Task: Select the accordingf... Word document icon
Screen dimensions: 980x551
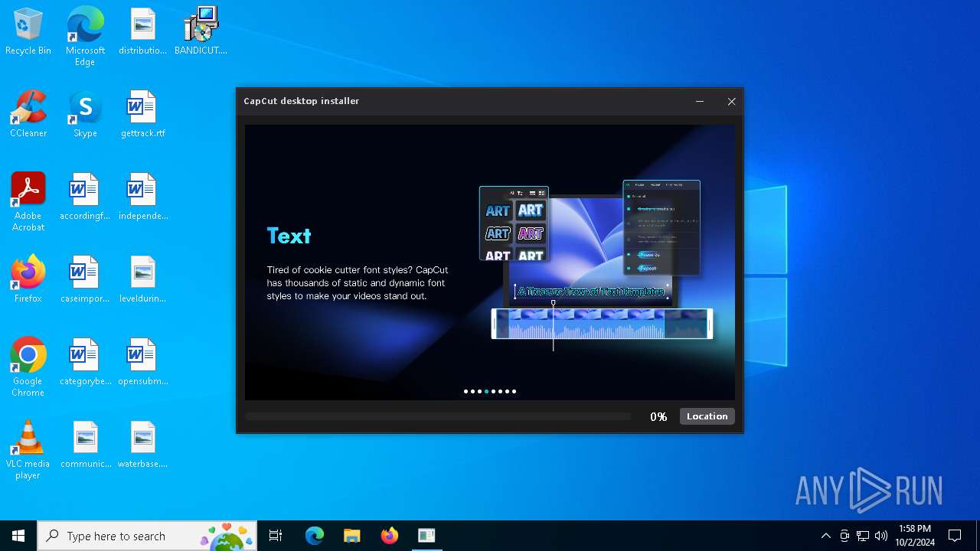Action: pos(85,197)
